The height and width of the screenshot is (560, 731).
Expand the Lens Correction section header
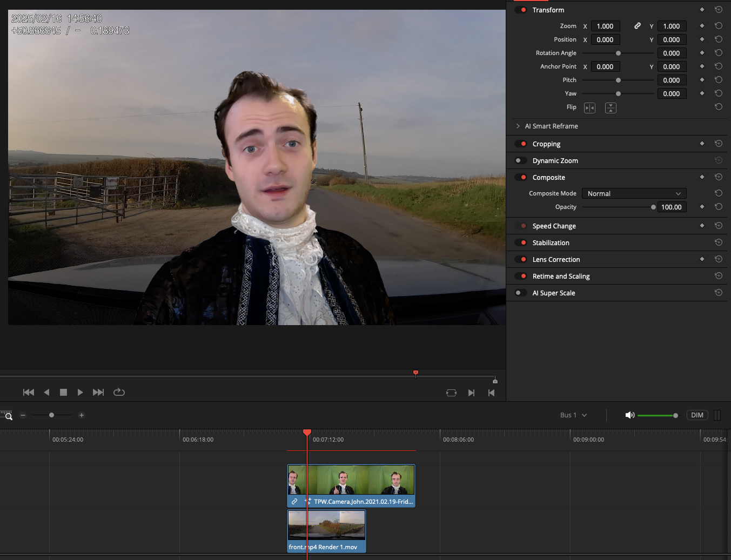(x=556, y=260)
